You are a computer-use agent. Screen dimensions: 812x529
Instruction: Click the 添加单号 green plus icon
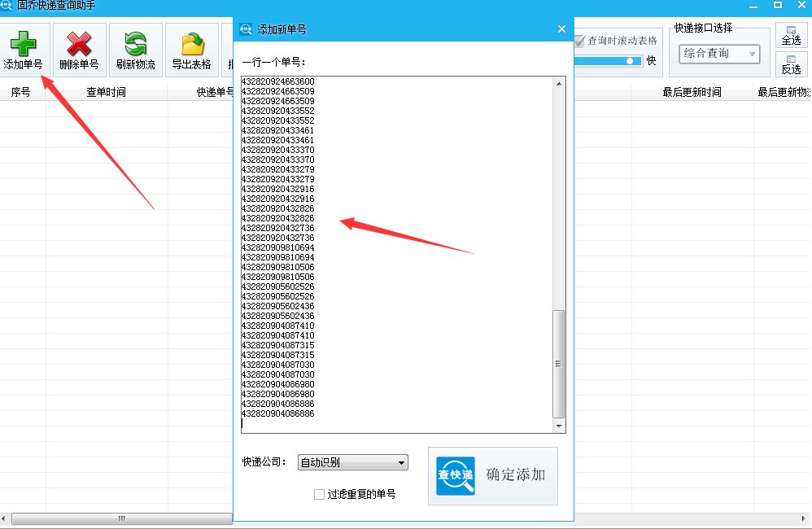tap(23, 43)
